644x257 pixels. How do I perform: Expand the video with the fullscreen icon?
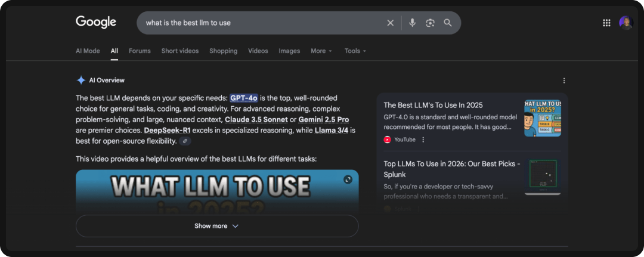click(348, 179)
